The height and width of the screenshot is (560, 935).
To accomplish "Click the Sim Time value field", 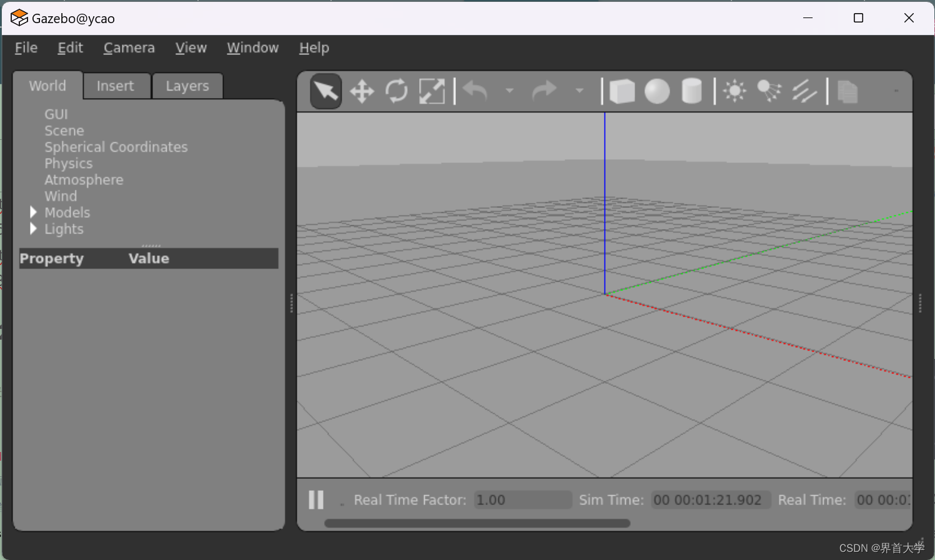I will coord(711,500).
